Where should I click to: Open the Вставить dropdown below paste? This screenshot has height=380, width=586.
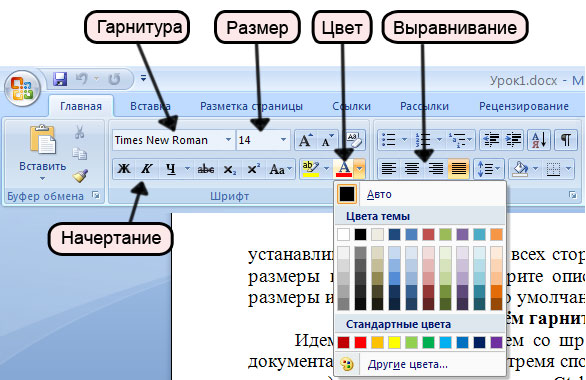click(42, 179)
